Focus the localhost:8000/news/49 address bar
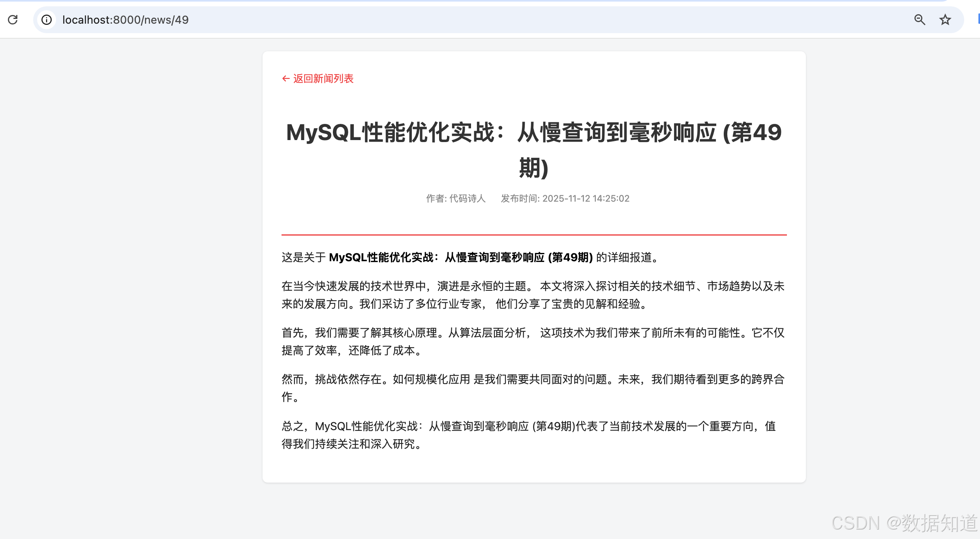Image resolution: width=980 pixels, height=539 pixels. pyautogui.click(x=126, y=20)
